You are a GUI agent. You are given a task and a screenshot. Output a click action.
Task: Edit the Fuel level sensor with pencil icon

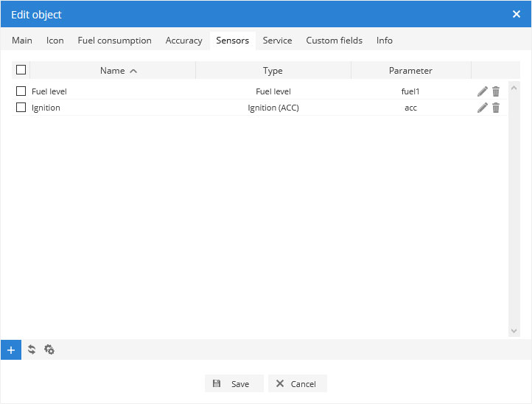coord(482,91)
